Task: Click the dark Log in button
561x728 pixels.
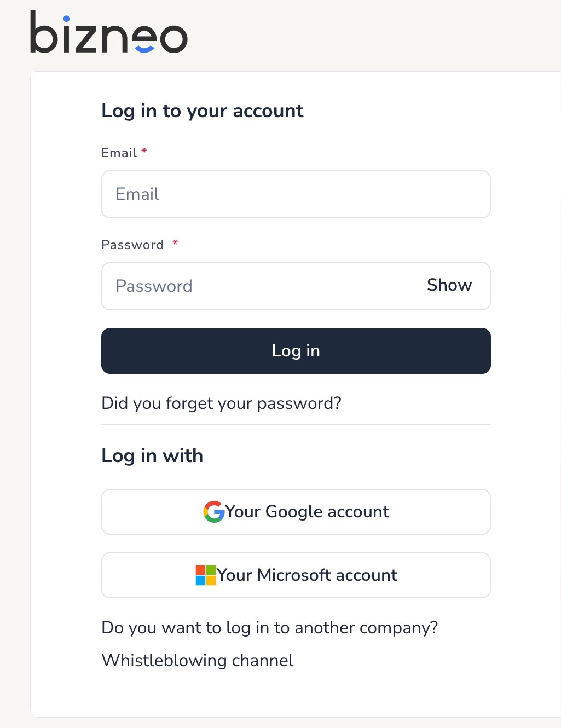Action: point(296,351)
